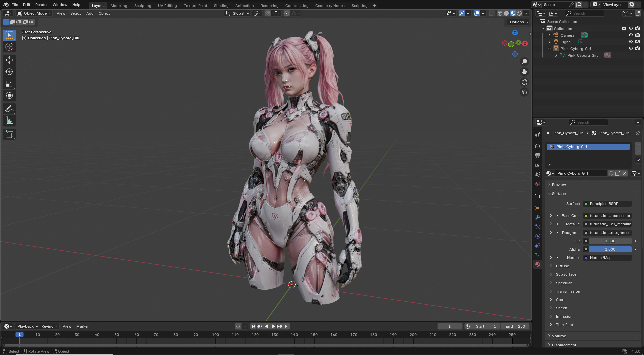Viewport: 644px width, 355px height.
Task: Open the File menu
Action: (15, 5)
